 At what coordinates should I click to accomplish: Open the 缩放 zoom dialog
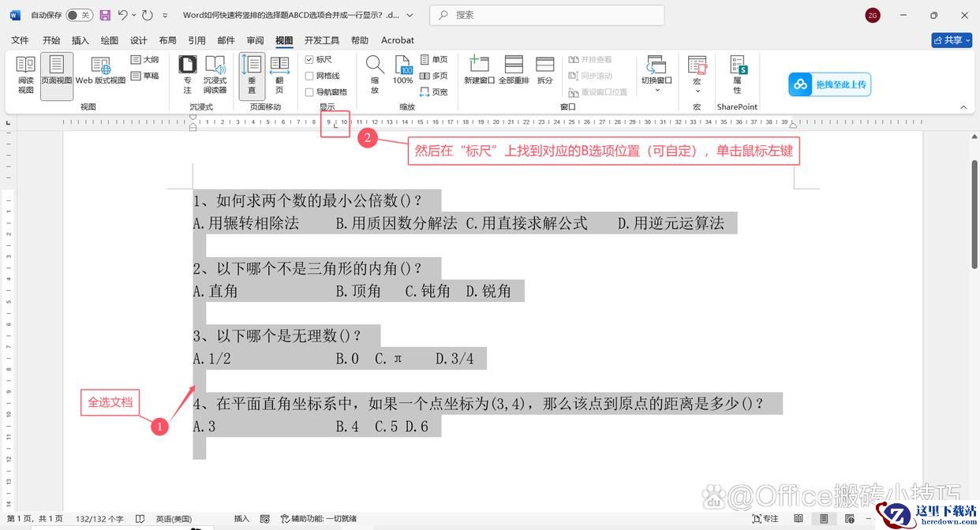point(375,74)
